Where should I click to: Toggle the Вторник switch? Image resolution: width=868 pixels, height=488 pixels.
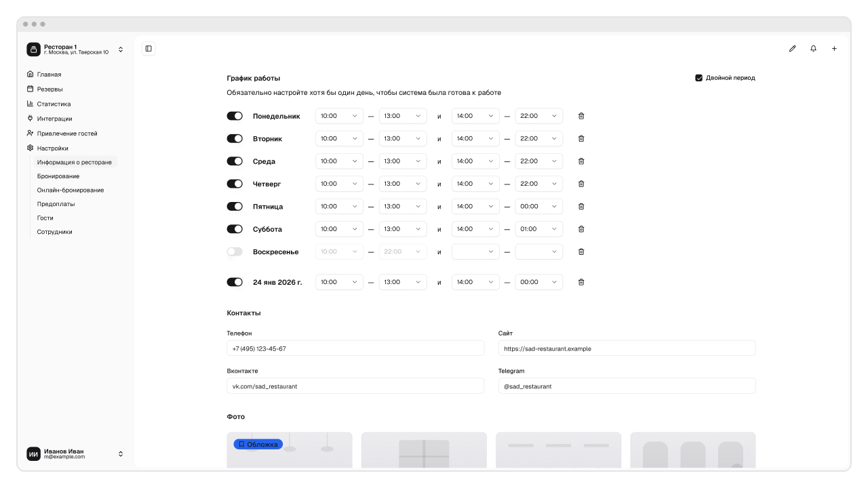(235, 138)
